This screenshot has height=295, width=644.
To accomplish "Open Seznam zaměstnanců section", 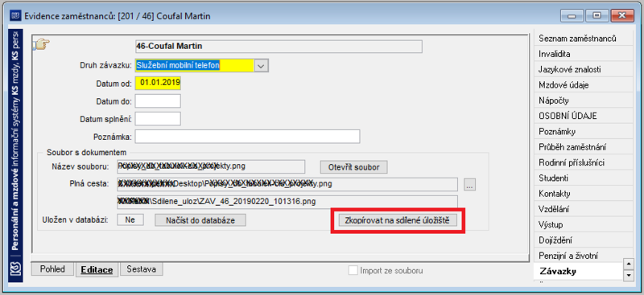I will point(584,39).
